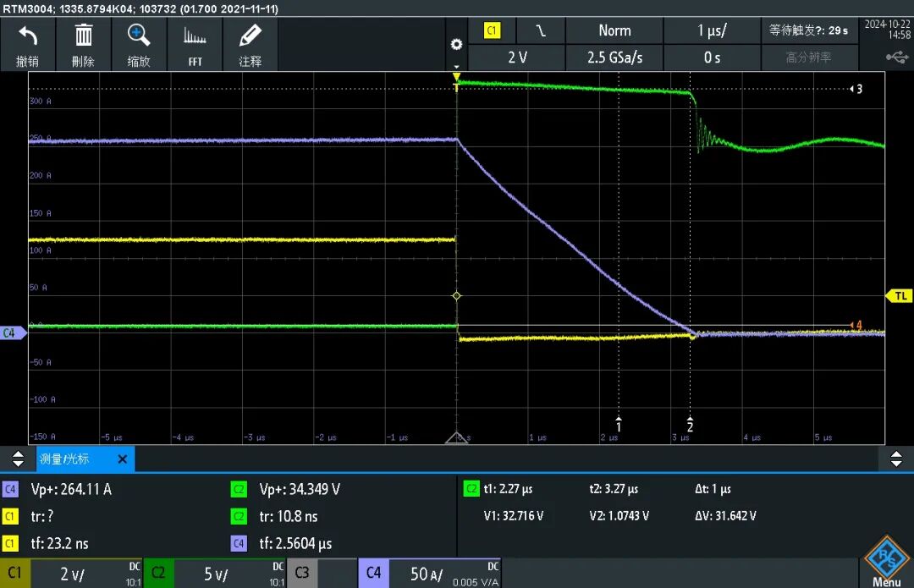This screenshot has height=588, width=914.
Task: Tap the C1 badge beside tf: 23.2 ns
Action: pyautogui.click(x=10, y=544)
